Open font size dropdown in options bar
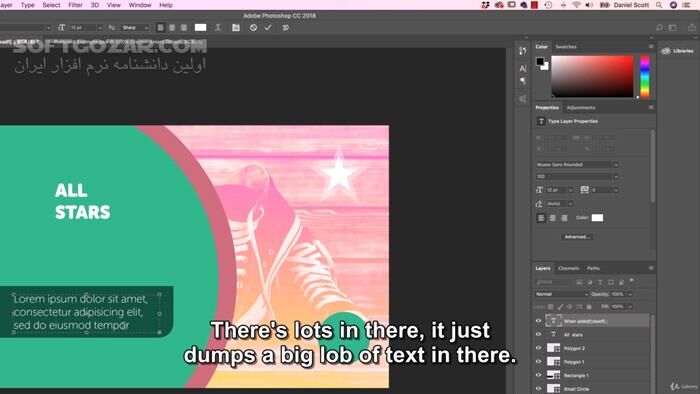Screen dimensions: 700x394 (x=100, y=28)
